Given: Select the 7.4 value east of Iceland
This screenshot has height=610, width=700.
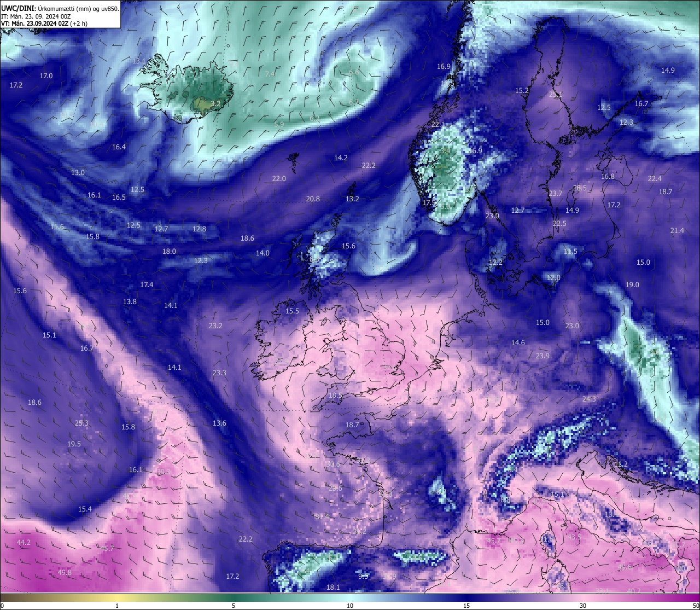Looking at the screenshot, I should [x=270, y=73].
